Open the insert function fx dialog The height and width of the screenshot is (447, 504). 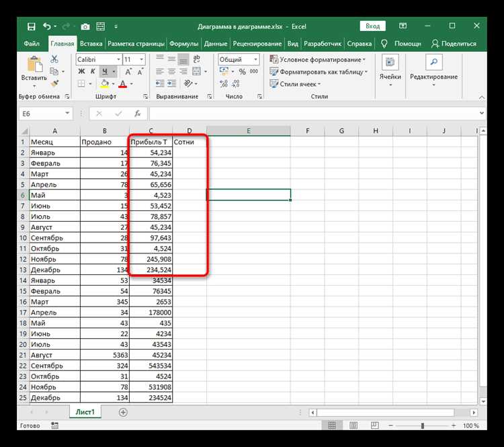(x=138, y=113)
